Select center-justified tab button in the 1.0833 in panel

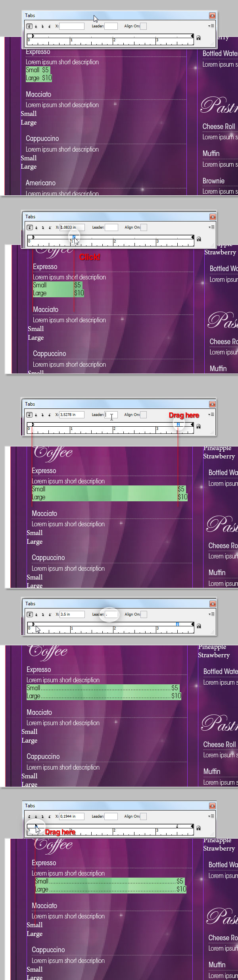[x=36, y=227]
